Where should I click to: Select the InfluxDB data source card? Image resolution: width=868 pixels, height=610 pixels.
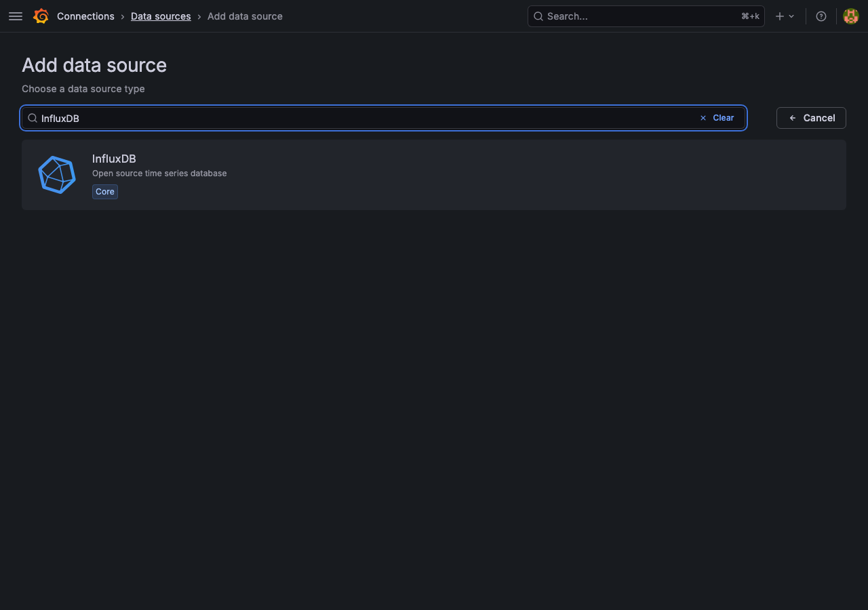(x=434, y=175)
